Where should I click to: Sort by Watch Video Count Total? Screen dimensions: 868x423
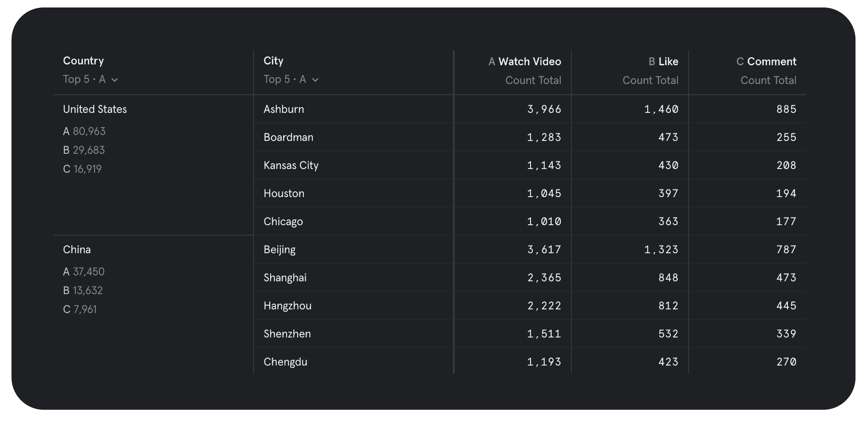pos(533,80)
